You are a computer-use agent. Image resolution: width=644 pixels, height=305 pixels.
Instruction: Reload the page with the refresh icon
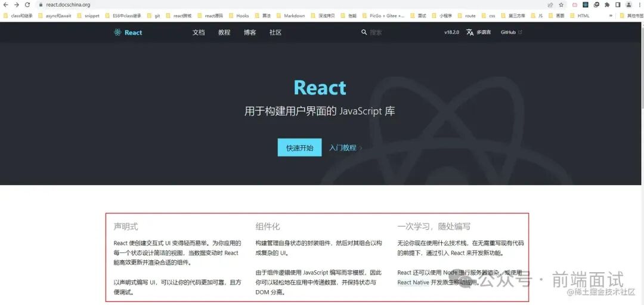27,5
